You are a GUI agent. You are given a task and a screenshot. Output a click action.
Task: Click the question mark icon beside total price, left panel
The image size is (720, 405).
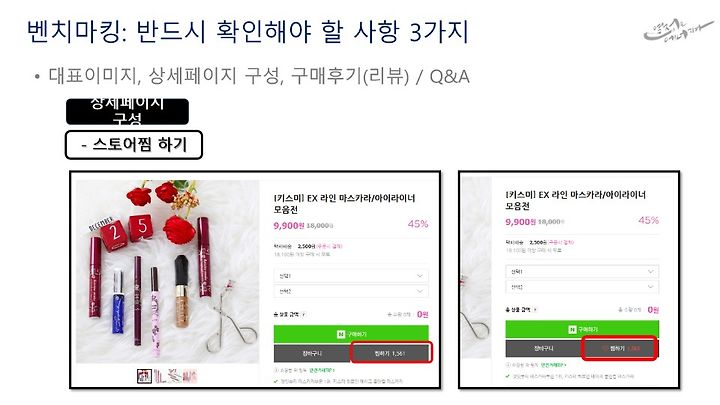304,315
